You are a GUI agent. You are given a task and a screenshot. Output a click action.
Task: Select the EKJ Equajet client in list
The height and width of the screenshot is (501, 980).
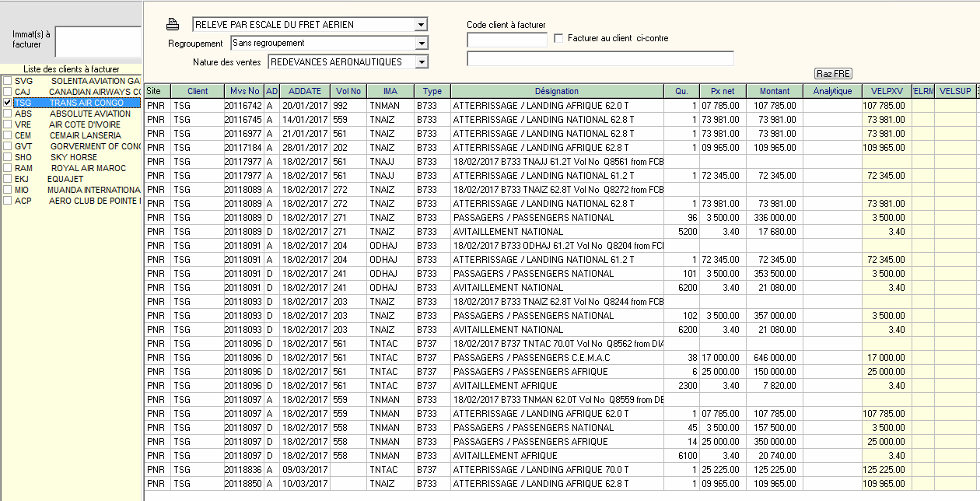tap(66, 179)
